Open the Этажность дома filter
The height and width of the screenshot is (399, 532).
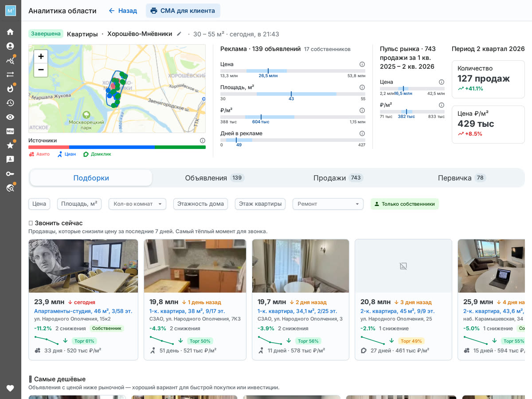(200, 204)
